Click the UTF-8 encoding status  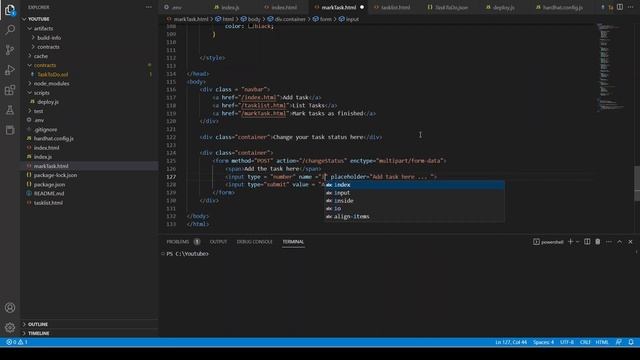pos(567,342)
